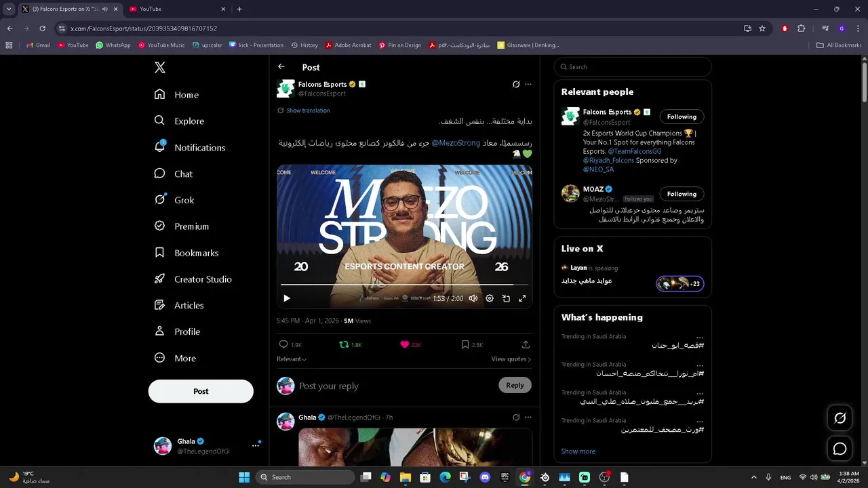
Task: Toggle Following button for MOAZ
Action: [x=682, y=194]
